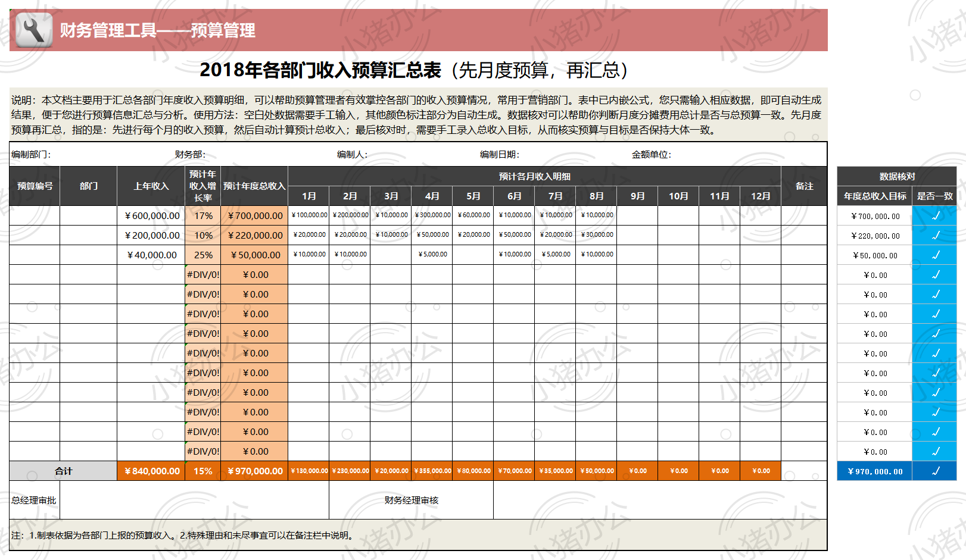Click the 金额单位 label
Image resolution: width=966 pixels, height=560 pixels.
(x=652, y=155)
